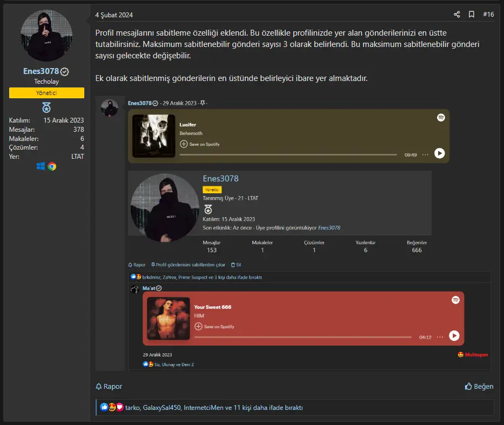Viewport: 504px width, 425px height.
Task: Play the Lucifer track by Behemoth
Action: 439,153
